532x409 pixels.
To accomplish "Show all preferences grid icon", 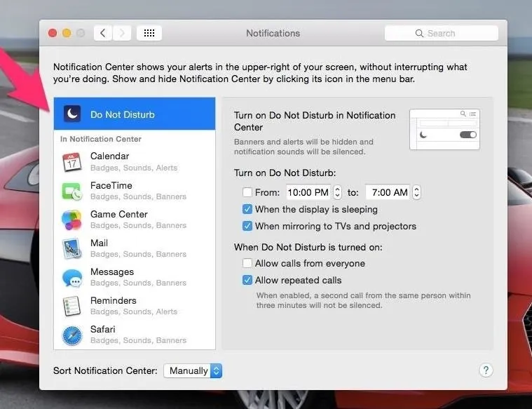I will coord(149,33).
